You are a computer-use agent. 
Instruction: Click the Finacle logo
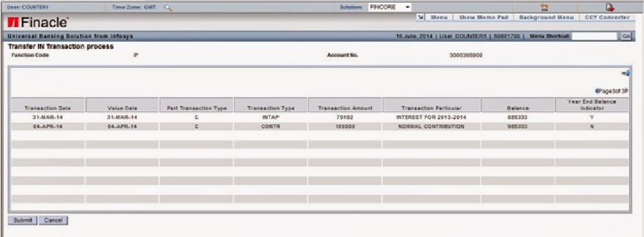click(x=38, y=23)
